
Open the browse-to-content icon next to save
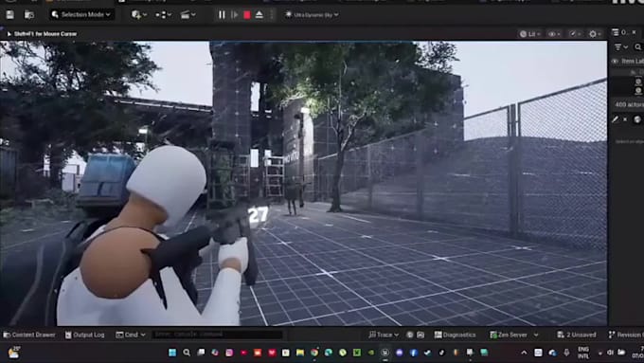click(29, 15)
